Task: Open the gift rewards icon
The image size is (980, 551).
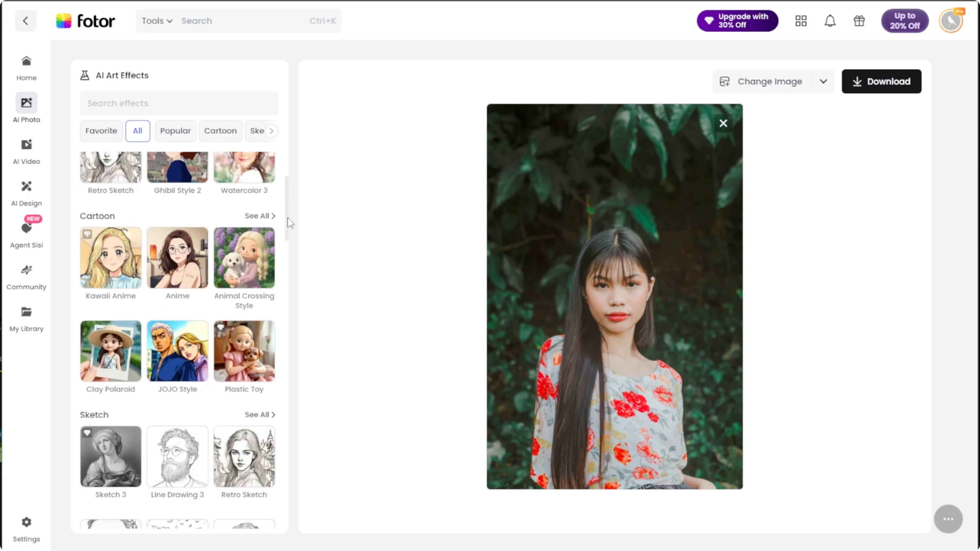Action: point(859,21)
